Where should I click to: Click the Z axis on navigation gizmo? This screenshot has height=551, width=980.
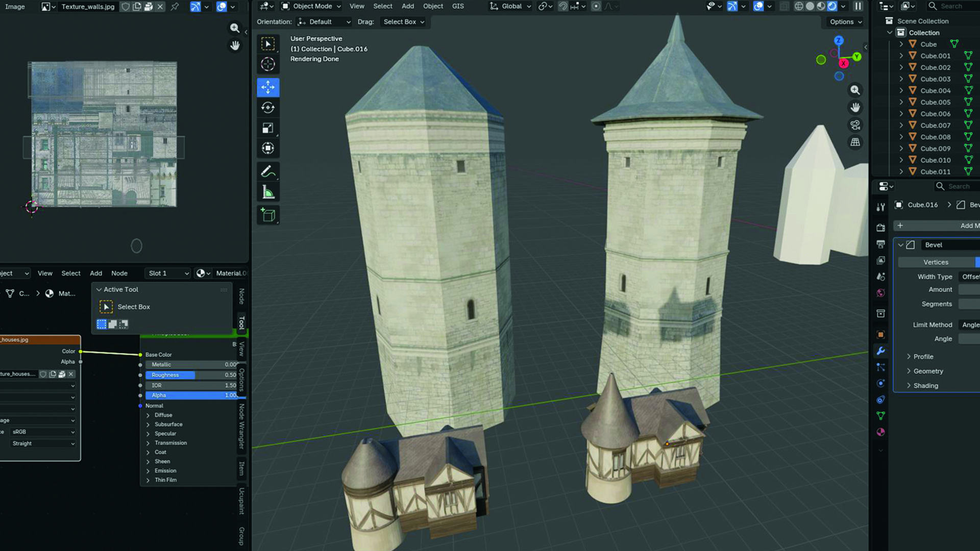tap(839, 40)
